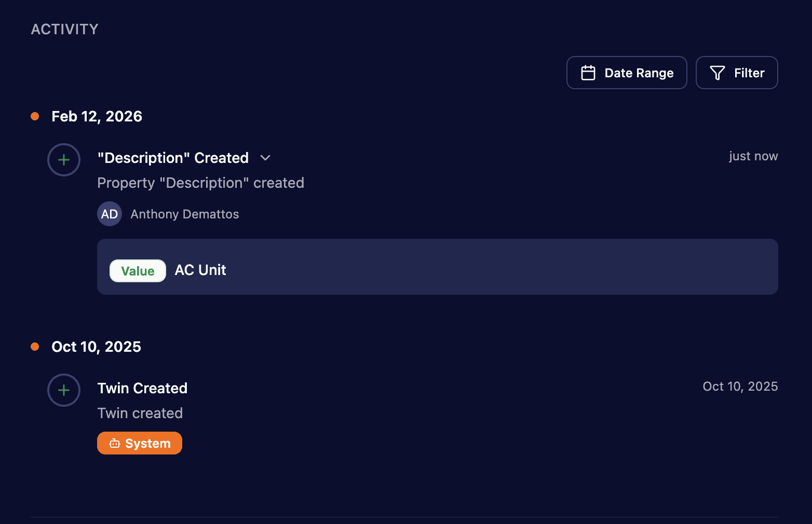Click the plus icon beside Twin Created
The image size is (812, 524).
coord(64,390)
